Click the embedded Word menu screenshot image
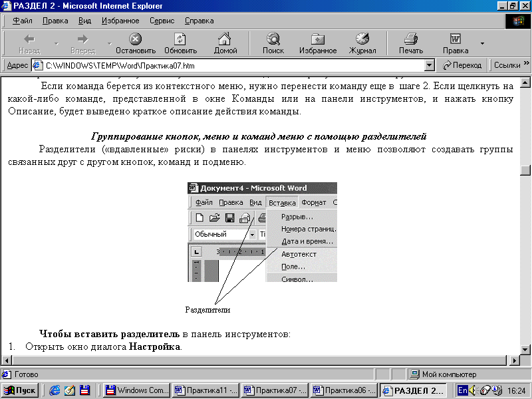The width and height of the screenshot is (532, 399). coord(262,232)
